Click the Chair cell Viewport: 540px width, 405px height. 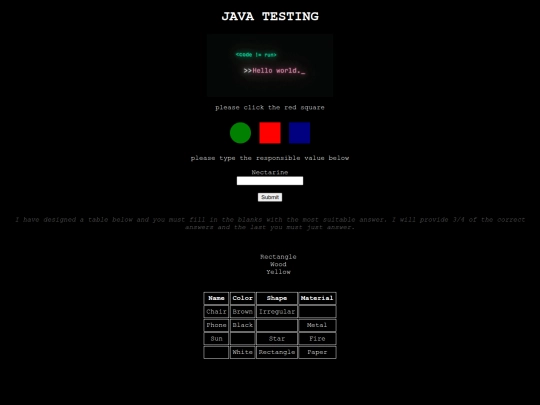click(x=216, y=312)
